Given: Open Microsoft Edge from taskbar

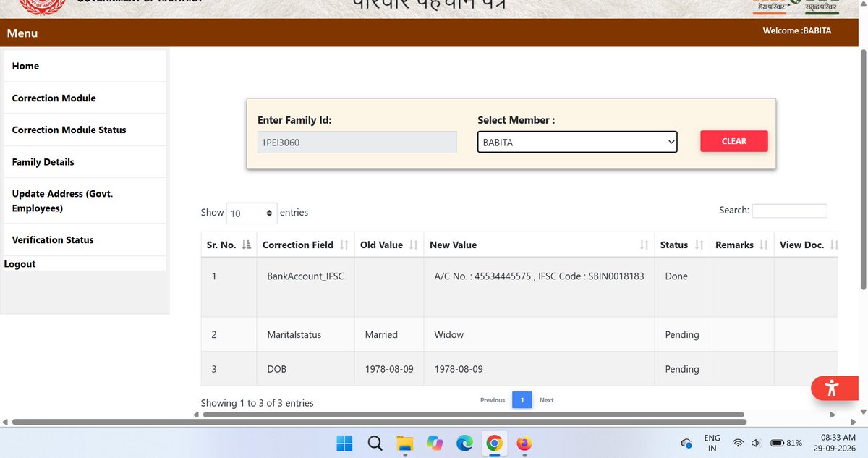Looking at the screenshot, I should [x=464, y=443].
